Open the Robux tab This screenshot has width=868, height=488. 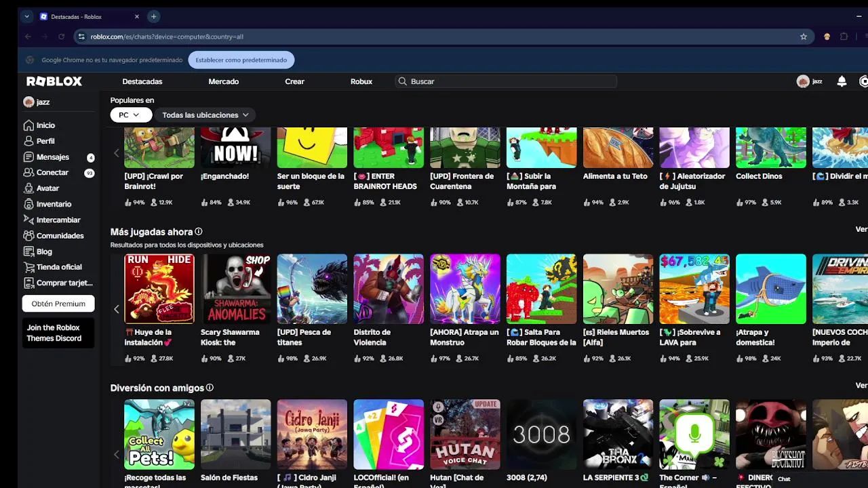click(361, 81)
